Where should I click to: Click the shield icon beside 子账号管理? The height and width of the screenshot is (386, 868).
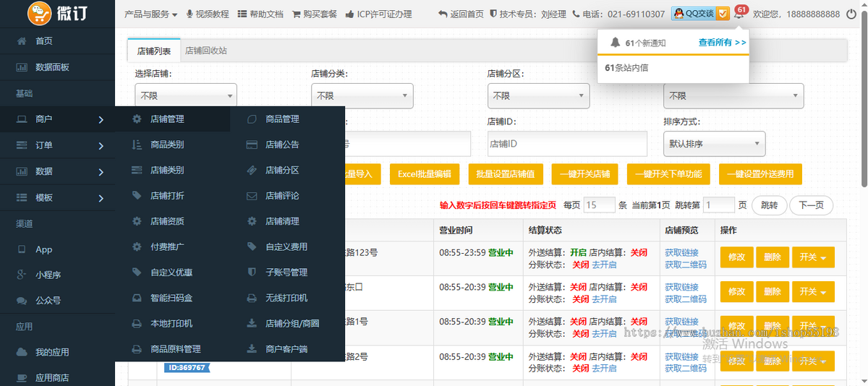pos(252,272)
